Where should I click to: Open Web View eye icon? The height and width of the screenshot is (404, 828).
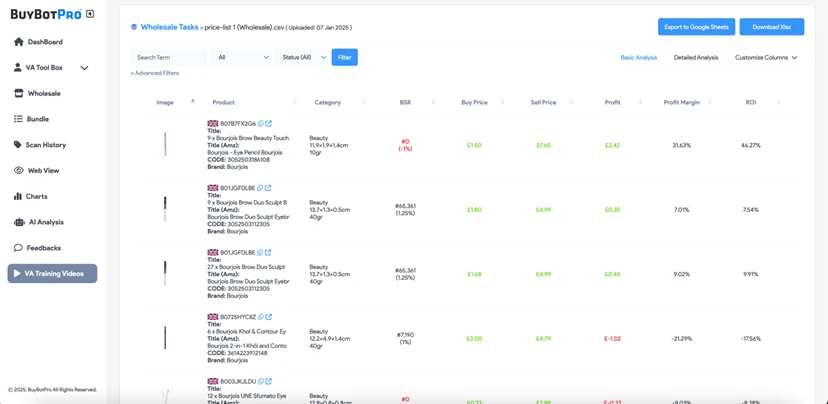19,171
